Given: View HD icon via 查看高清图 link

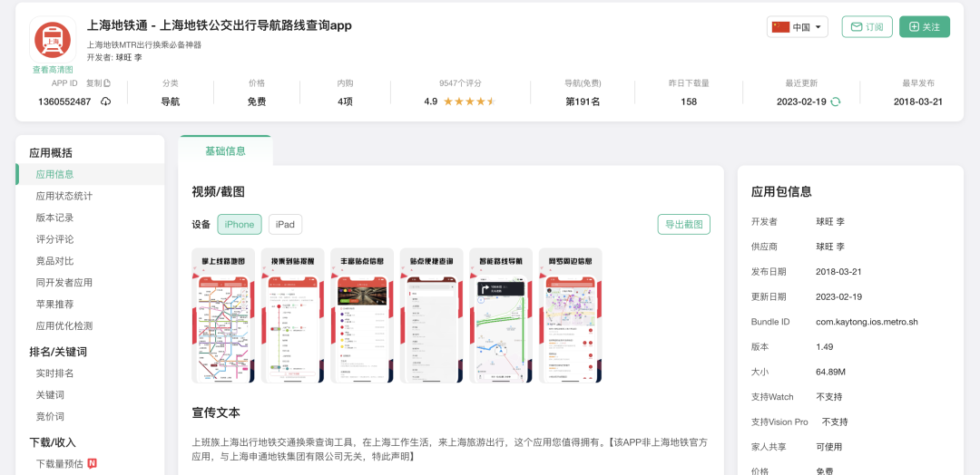Looking at the screenshot, I should (53, 70).
